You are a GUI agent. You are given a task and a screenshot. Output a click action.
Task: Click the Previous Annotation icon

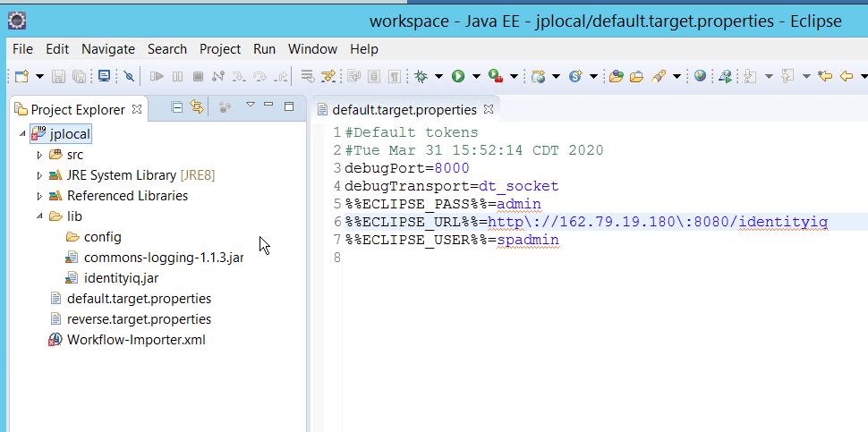pos(787,76)
